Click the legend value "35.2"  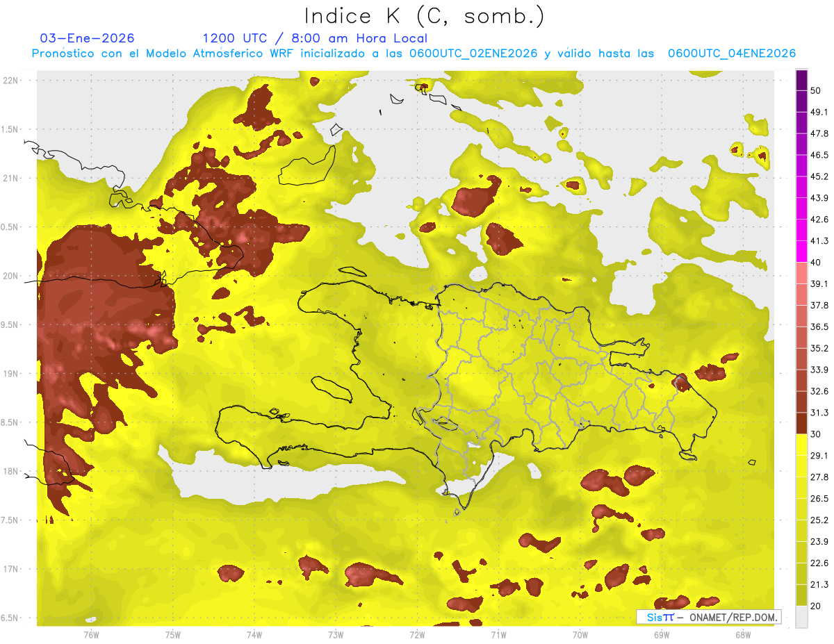click(x=820, y=349)
